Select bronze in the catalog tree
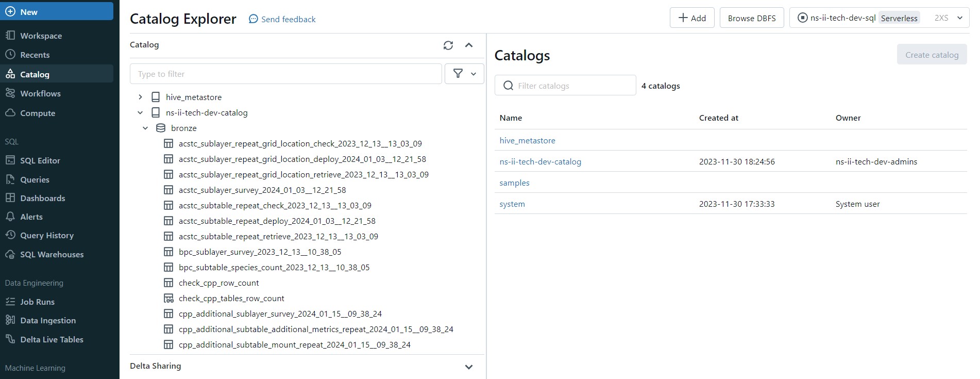Screen dimensions: 980x379 pos(184,128)
